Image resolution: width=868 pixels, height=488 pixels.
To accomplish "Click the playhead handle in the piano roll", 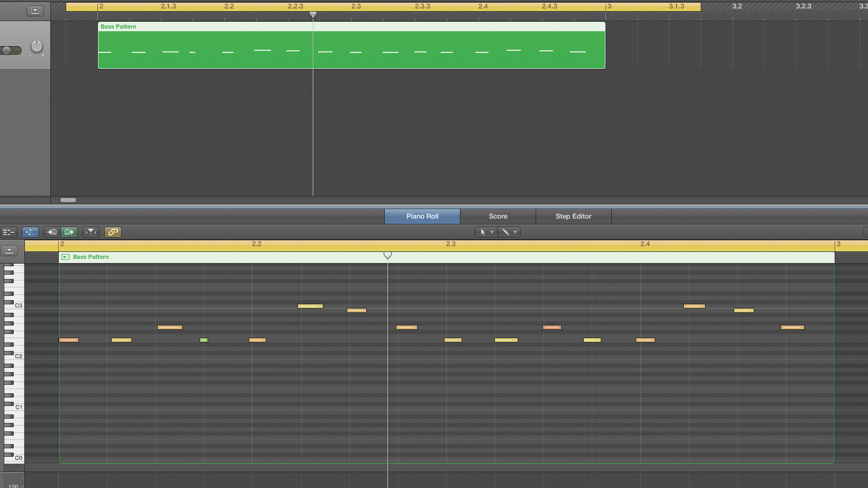I will coord(387,256).
